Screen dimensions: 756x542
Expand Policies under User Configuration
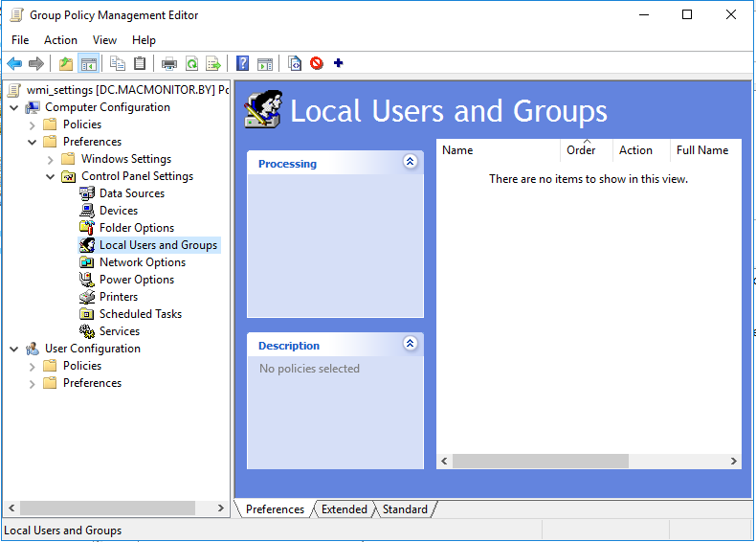point(33,366)
